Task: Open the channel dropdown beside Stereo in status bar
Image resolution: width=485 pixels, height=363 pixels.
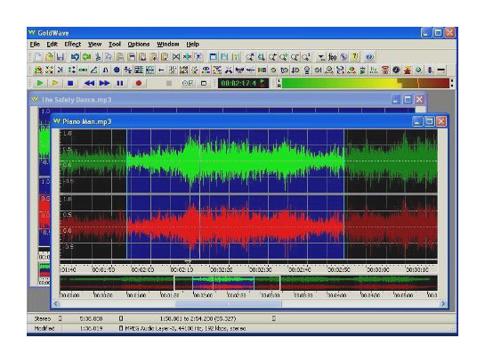Action: 60,318
